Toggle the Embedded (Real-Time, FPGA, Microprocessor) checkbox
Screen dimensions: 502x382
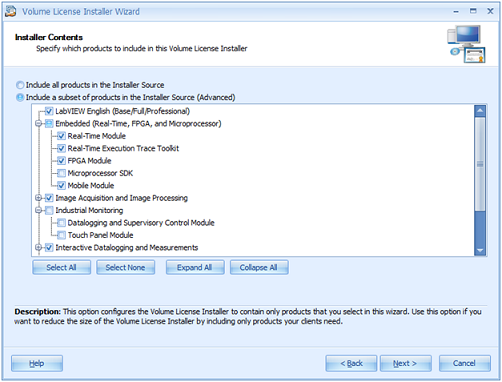coord(49,124)
